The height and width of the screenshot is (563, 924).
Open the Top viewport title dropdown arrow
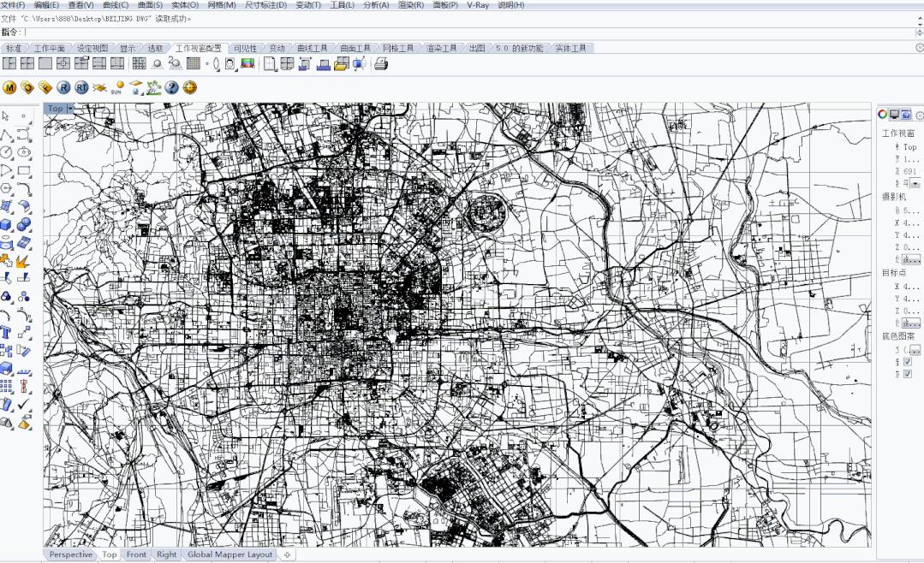(x=70, y=109)
